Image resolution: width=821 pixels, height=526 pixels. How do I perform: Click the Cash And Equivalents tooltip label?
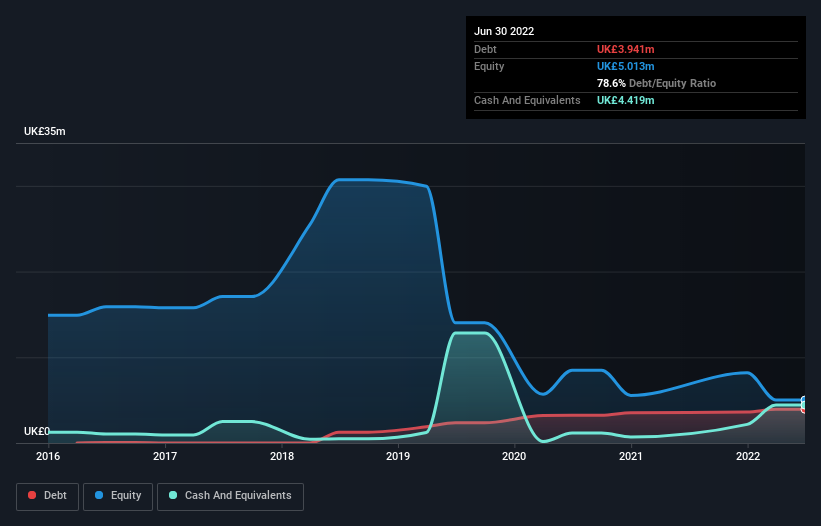point(527,100)
